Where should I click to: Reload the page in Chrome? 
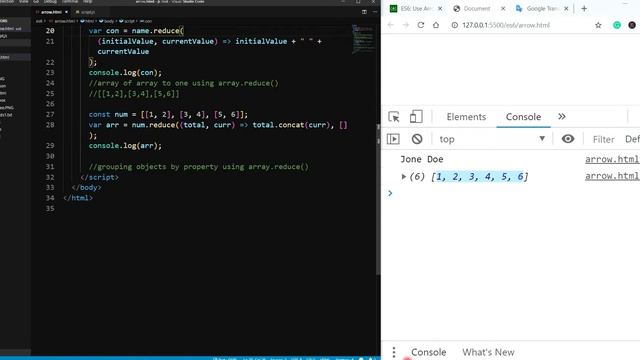pos(420,25)
